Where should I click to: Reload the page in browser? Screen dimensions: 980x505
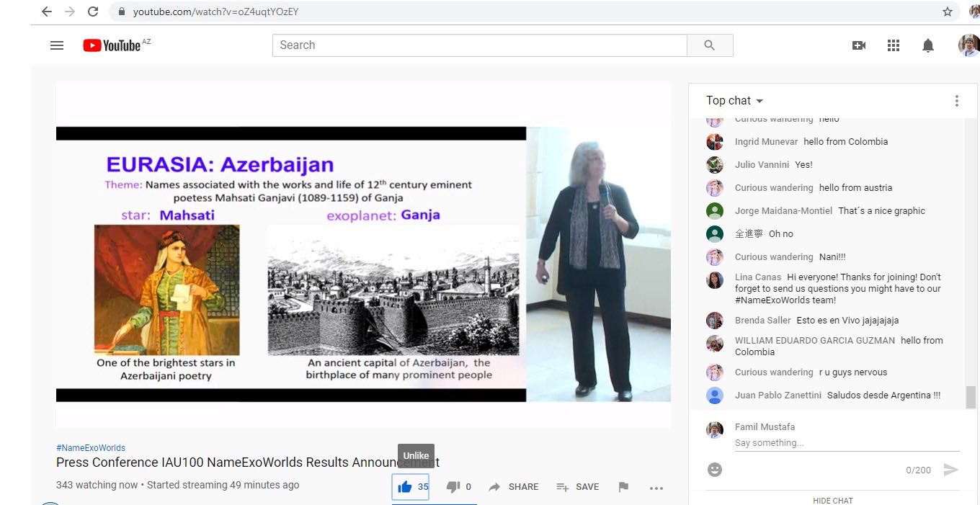tap(93, 12)
